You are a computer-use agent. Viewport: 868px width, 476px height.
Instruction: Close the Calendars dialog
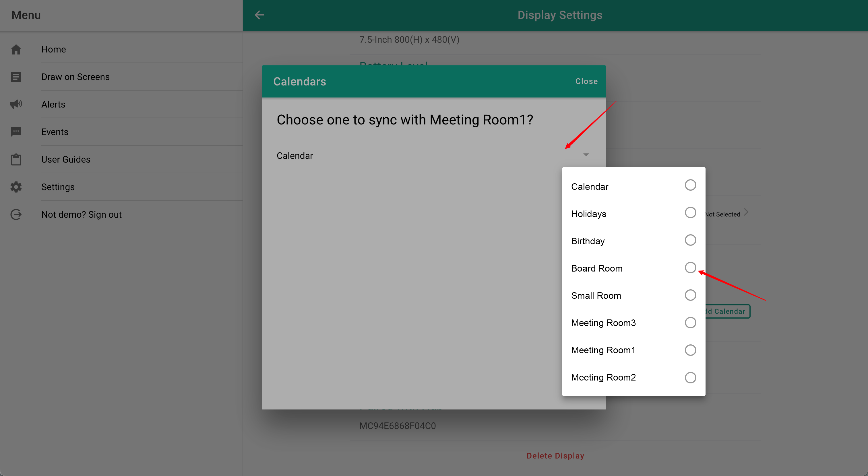(x=586, y=81)
